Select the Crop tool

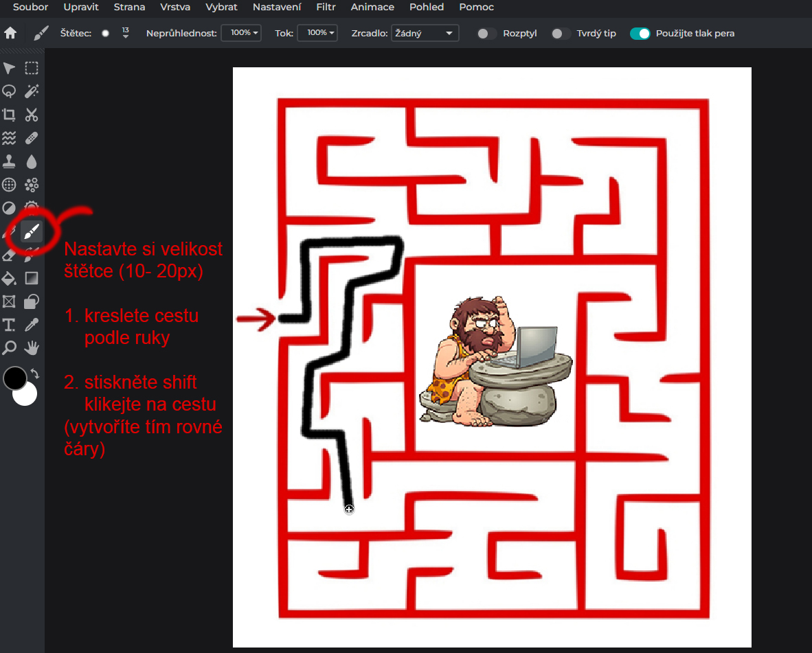click(x=9, y=115)
